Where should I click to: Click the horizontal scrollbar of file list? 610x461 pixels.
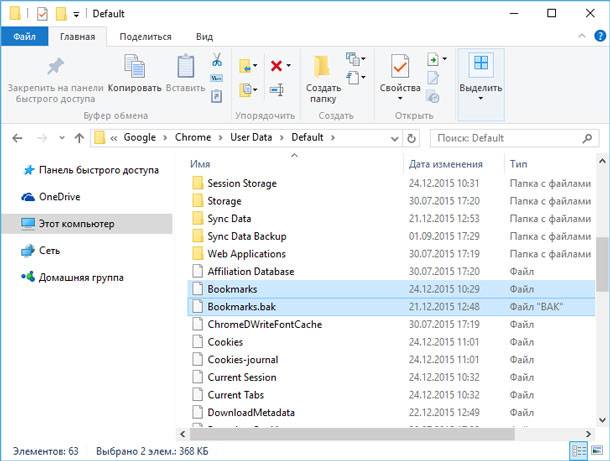[x=352, y=433]
